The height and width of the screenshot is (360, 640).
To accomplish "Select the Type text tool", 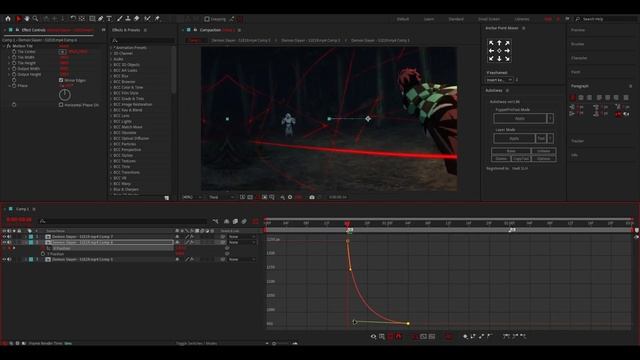I will pos(109,19).
